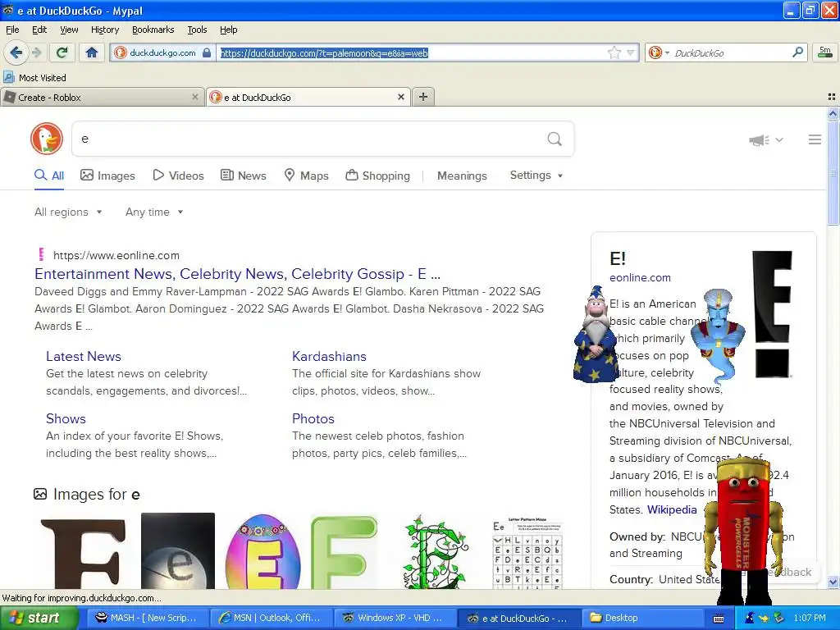This screenshot has height=630, width=840.
Task: Click the list all tabs icon
Action: click(832, 97)
